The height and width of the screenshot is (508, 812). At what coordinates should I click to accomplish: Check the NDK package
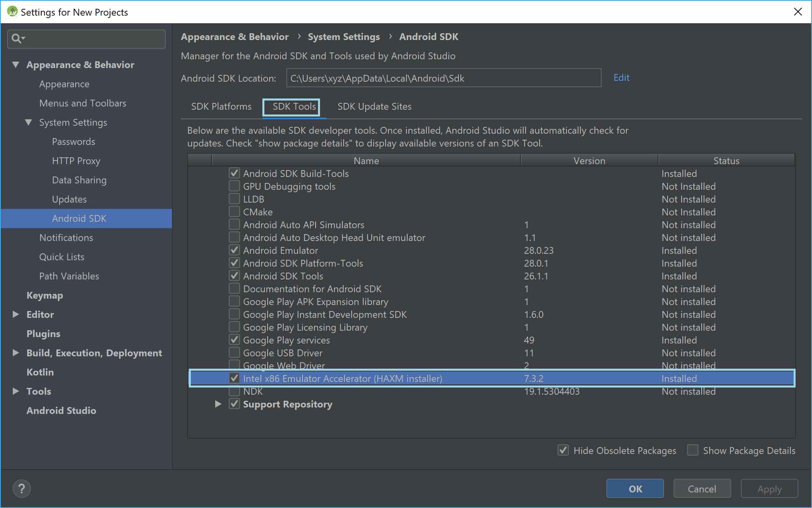[x=234, y=391]
